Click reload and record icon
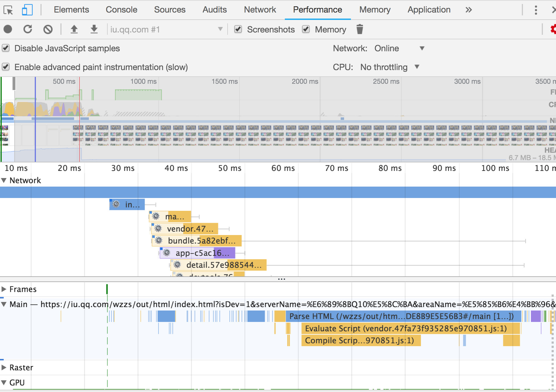 28,29
